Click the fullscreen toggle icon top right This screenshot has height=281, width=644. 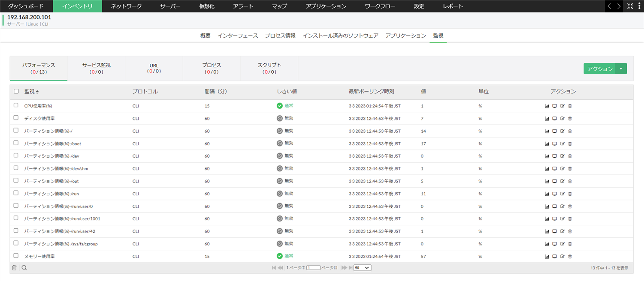(x=630, y=6)
